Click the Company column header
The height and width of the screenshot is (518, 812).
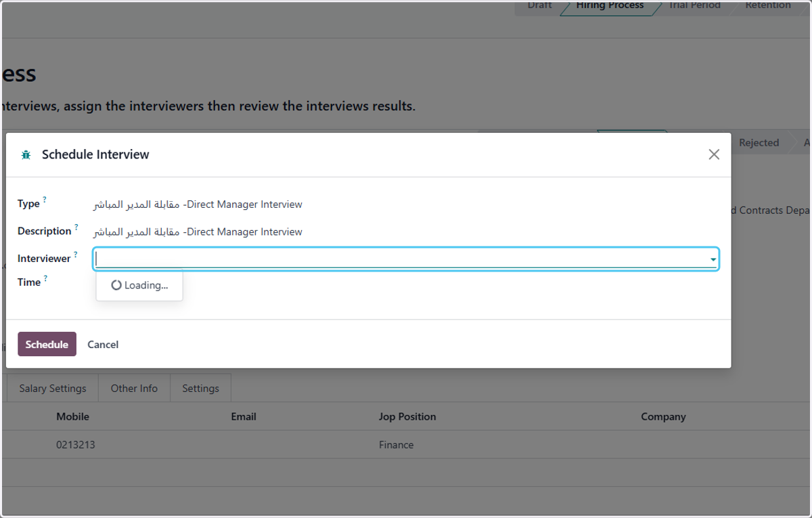(x=663, y=416)
